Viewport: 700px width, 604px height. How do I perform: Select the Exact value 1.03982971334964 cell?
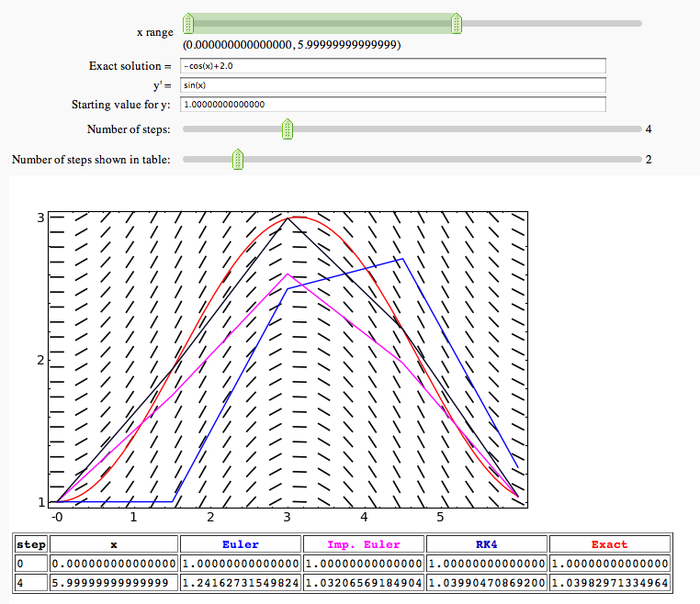tap(610, 583)
